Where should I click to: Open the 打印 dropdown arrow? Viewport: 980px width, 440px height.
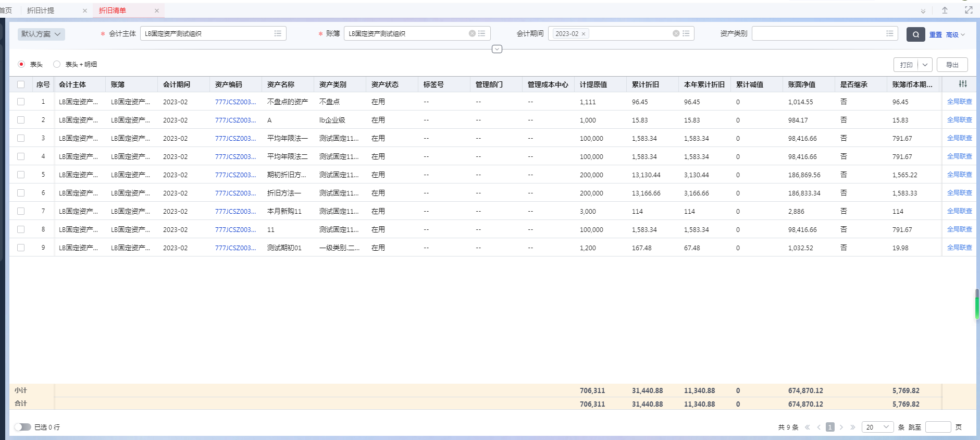(925, 65)
